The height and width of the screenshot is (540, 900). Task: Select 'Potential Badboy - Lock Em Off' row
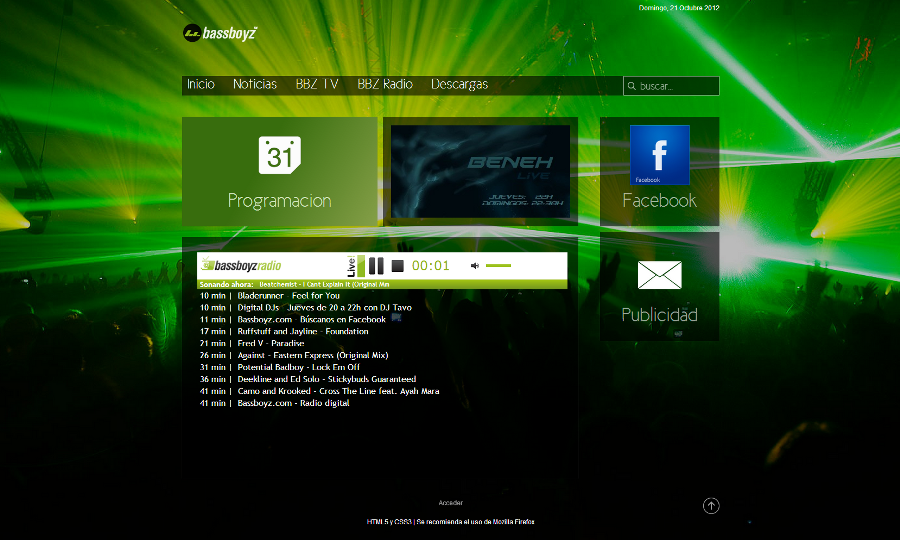pos(280,367)
